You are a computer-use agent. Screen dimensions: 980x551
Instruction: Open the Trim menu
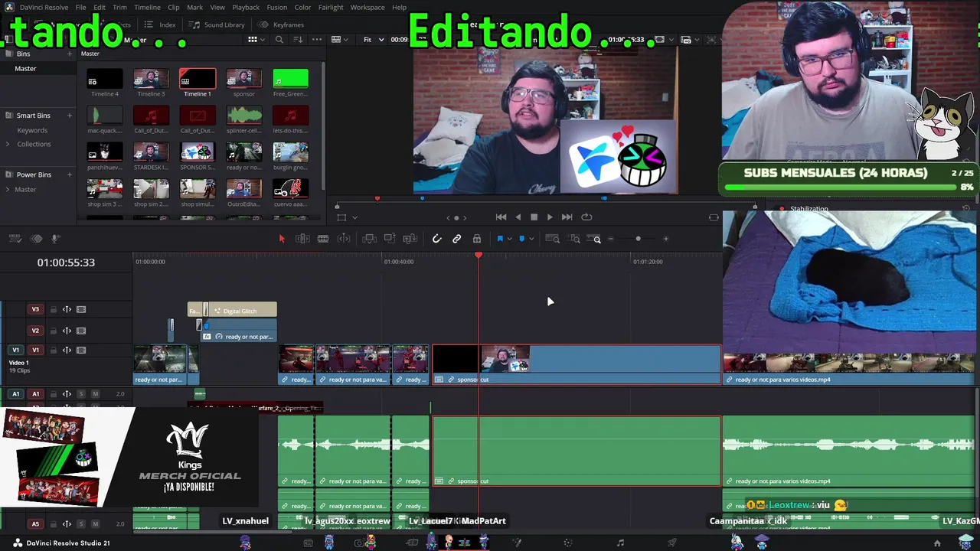119,7
